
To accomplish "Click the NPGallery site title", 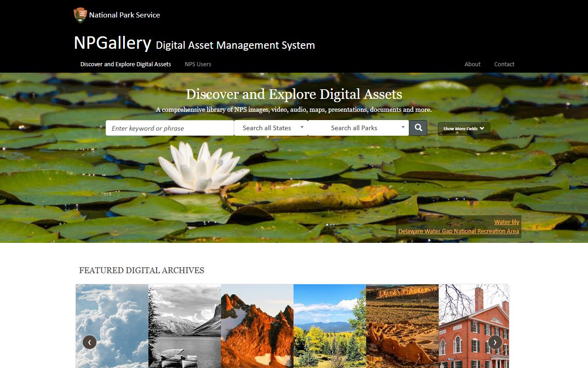I will (113, 43).
